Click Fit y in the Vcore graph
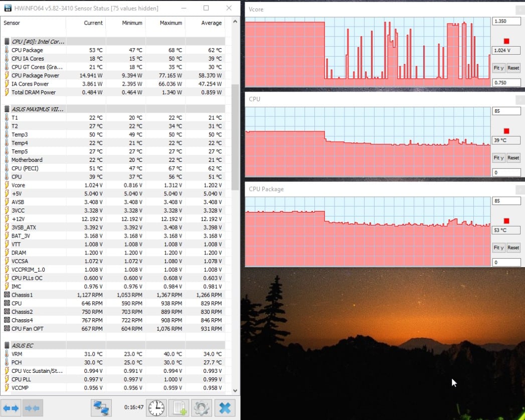525x420 pixels. pos(498,68)
